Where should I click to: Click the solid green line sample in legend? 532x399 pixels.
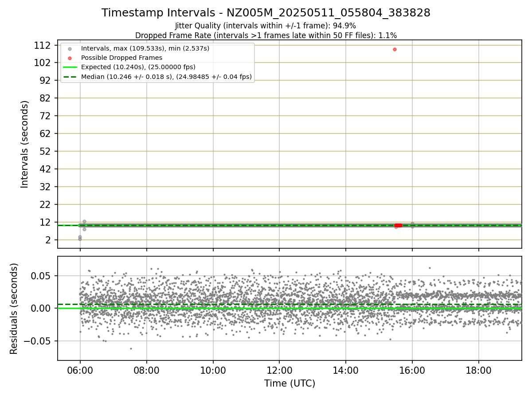click(70, 67)
